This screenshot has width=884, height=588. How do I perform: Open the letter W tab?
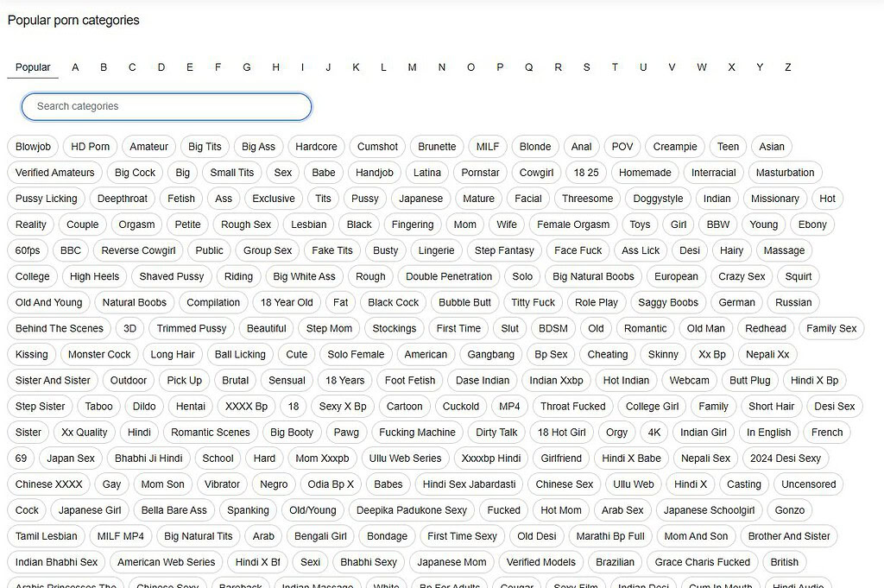pos(701,67)
